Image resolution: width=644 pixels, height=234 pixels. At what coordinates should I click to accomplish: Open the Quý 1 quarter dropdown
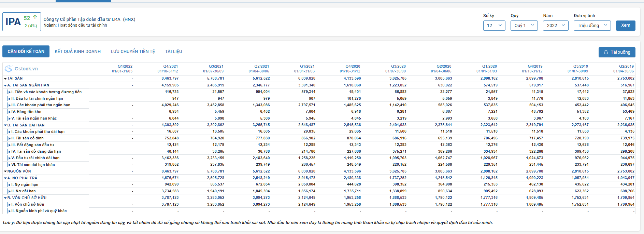point(524,26)
